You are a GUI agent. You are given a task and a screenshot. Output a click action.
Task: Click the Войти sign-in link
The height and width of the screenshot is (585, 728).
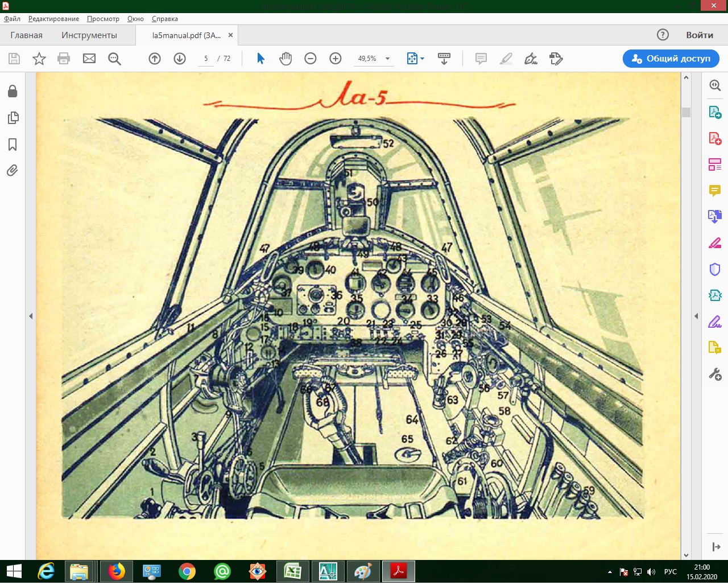699,35
